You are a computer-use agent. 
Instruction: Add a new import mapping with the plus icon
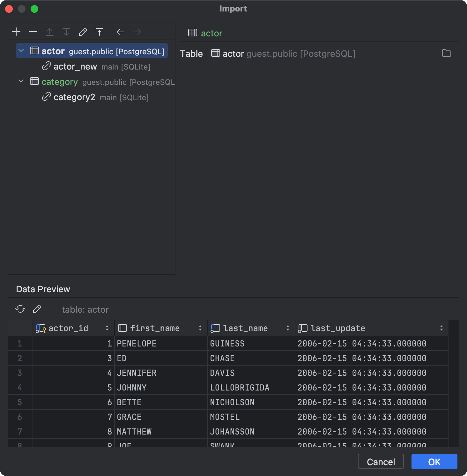(x=16, y=32)
